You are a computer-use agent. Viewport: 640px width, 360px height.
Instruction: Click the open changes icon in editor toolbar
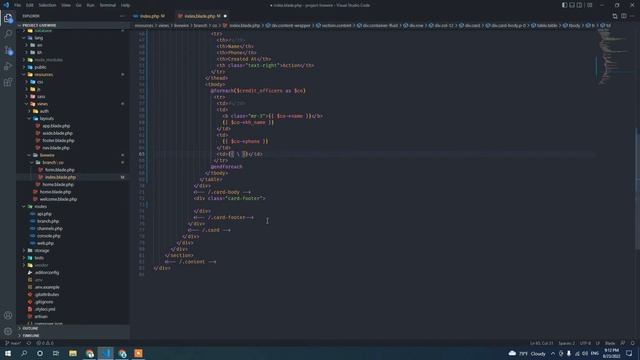click(615, 16)
